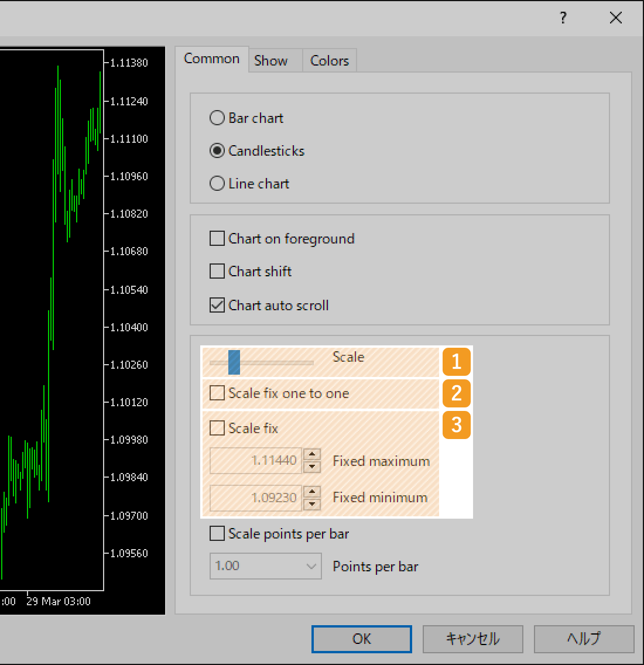Increase Fixed maximum with its up arrow
Viewport: 644px width, 665px height.
coord(312,455)
